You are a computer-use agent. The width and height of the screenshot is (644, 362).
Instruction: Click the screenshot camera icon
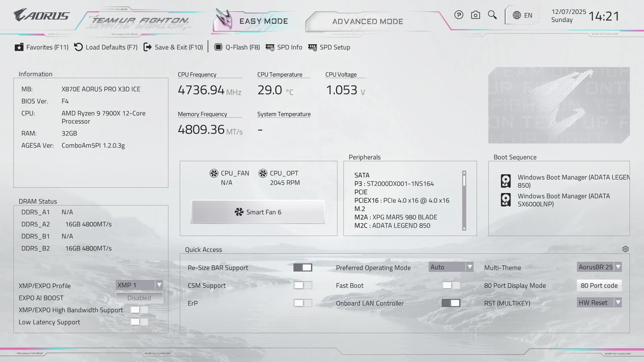[x=475, y=15]
